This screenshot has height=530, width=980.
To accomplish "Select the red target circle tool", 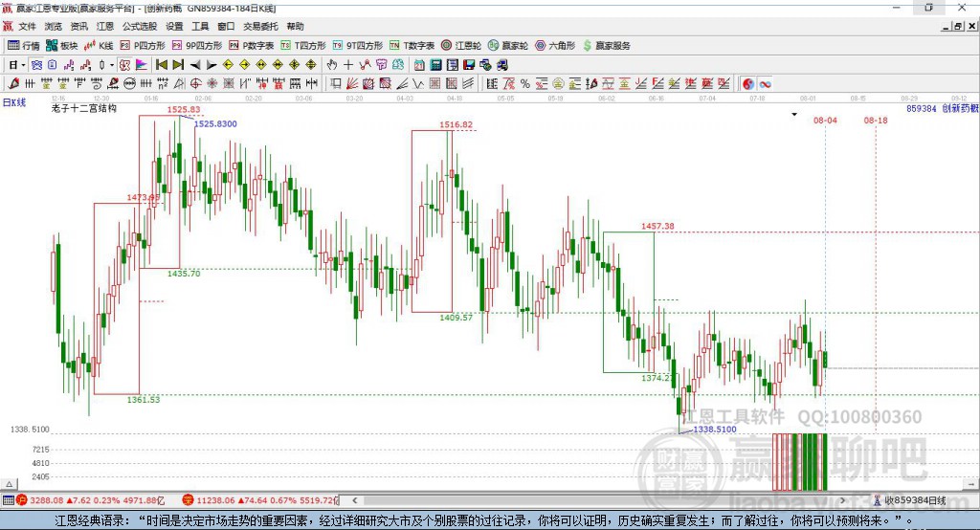I will pos(195,84).
